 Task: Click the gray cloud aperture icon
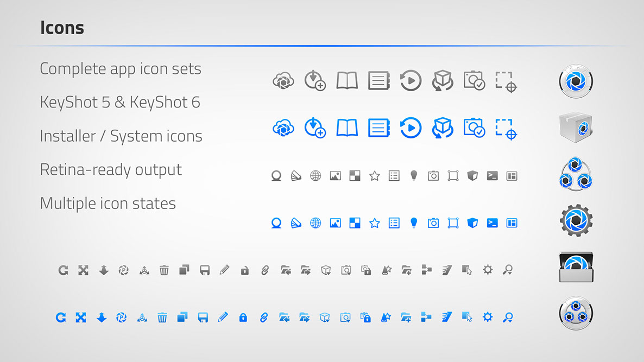(x=283, y=81)
